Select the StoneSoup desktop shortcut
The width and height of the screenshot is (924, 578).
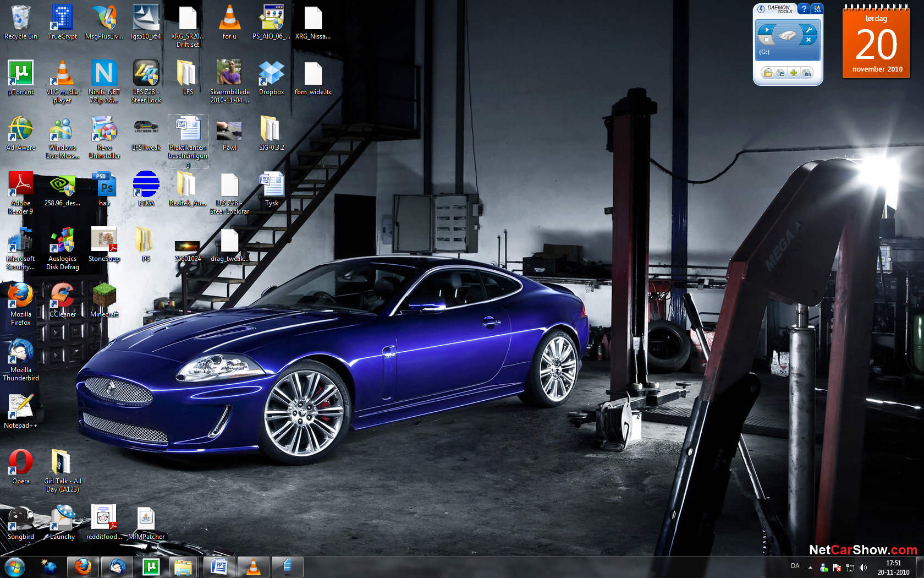point(104,245)
